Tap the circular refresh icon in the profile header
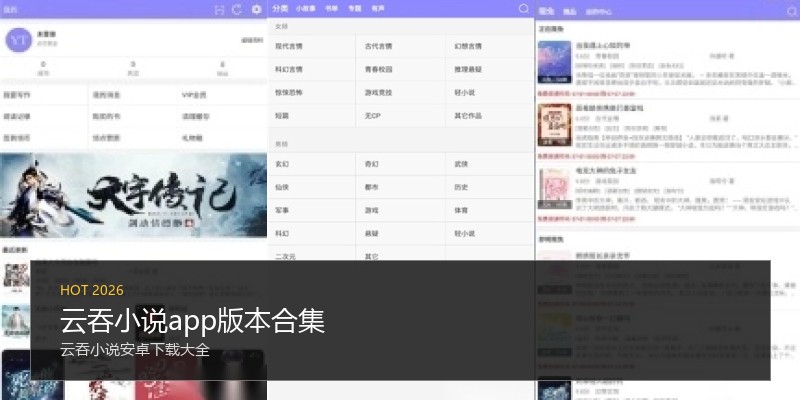 (x=237, y=9)
